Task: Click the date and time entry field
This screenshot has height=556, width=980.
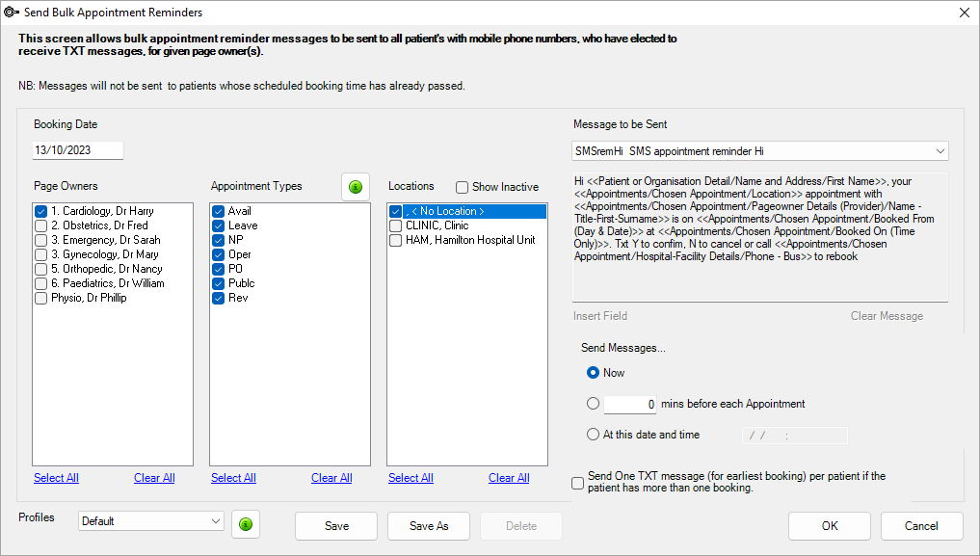Action: 795,436
